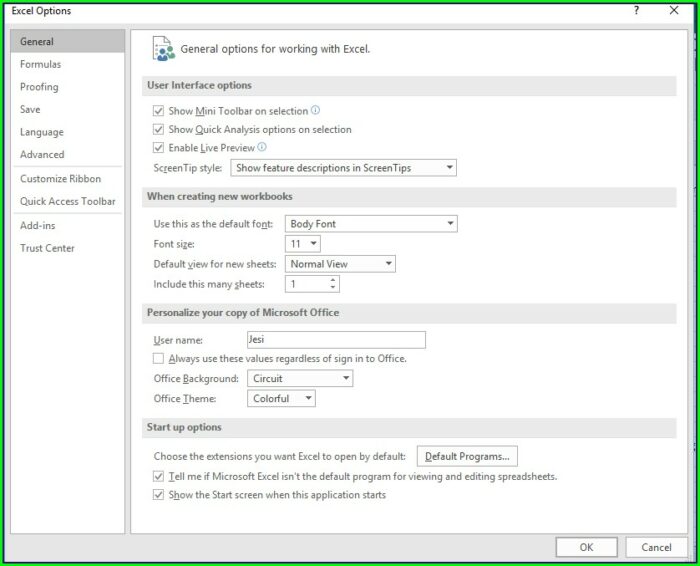Click the Start up options header
Viewport: 700px width, 566px height.
pyautogui.click(x=409, y=428)
